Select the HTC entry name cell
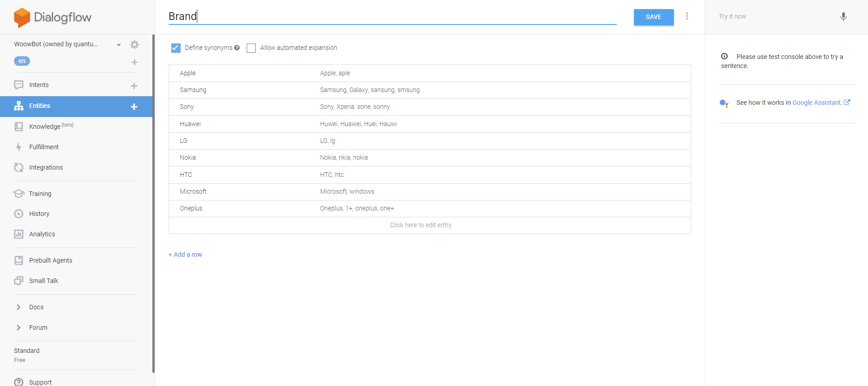The image size is (868, 386). click(x=186, y=175)
